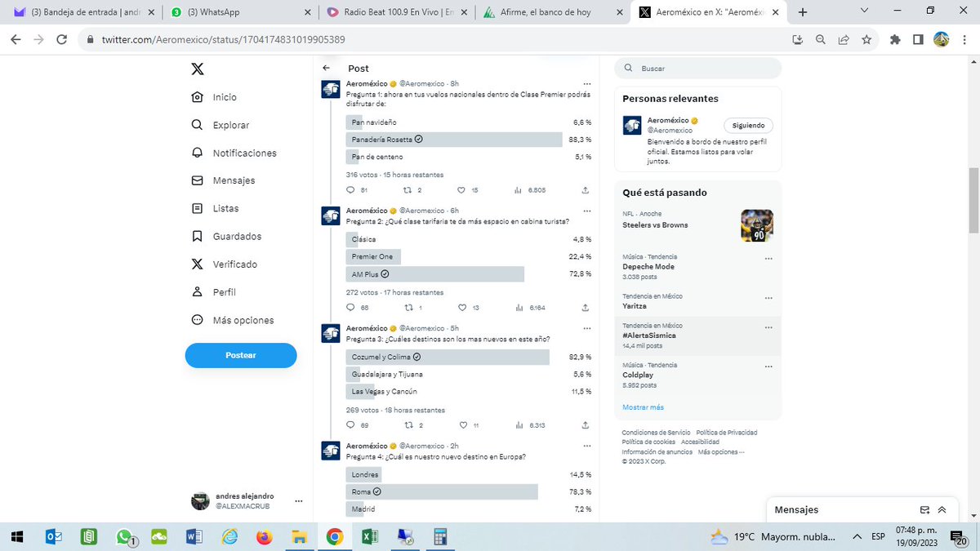Share the Pregunta 2 post
This screenshot has height=551, width=980.
[586, 308]
